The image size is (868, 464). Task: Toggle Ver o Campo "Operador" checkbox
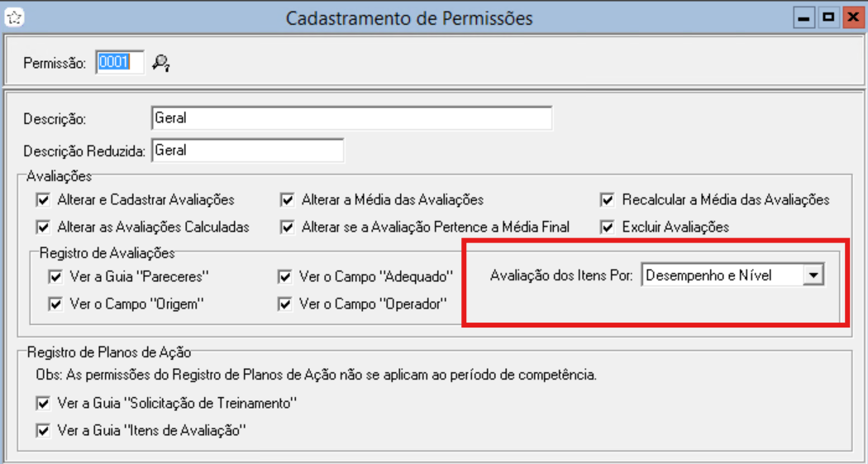(284, 304)
